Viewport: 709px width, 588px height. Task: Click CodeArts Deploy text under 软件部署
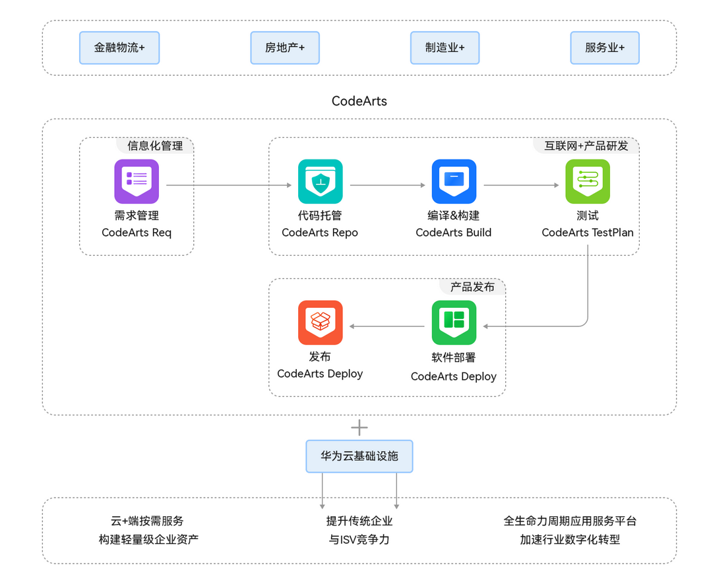click(454, 376)
